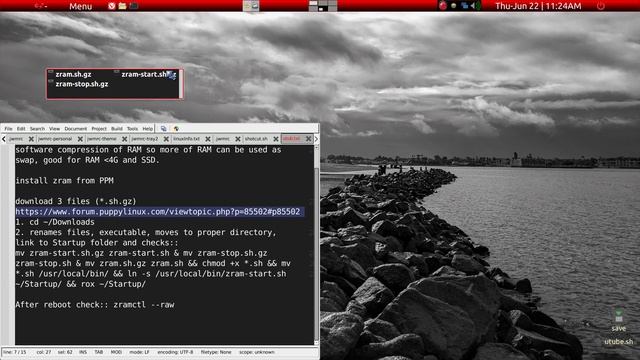
Task: Switch workspace using the panel pager
Action: pos(322,6)
